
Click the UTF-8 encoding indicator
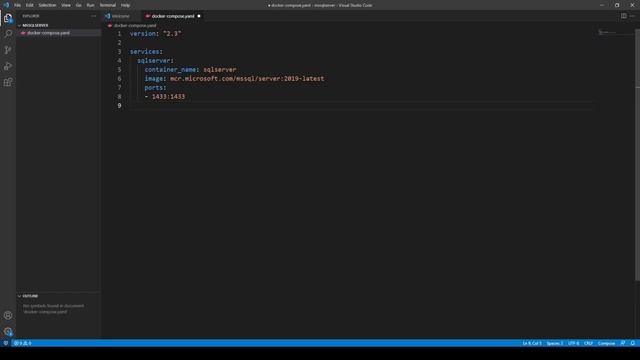point(573,343)
